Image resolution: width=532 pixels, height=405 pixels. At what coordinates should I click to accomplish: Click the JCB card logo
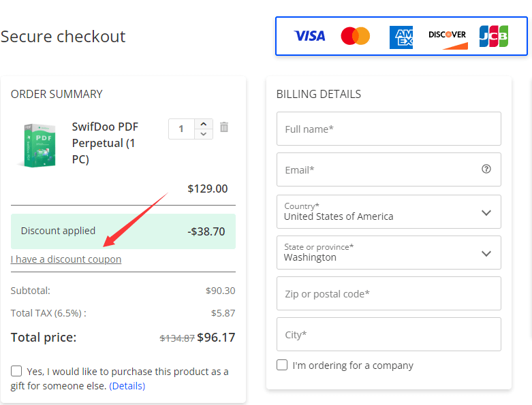[493, 36]
